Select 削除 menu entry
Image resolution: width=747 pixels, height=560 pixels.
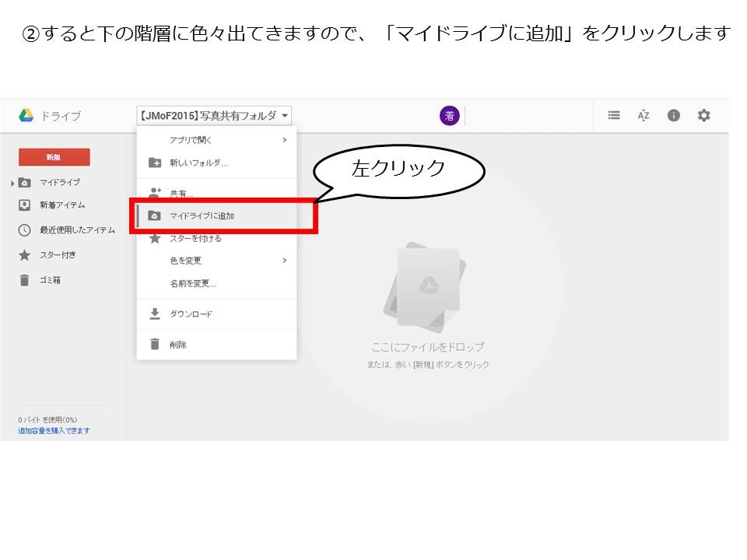click(x=217, y=345)
